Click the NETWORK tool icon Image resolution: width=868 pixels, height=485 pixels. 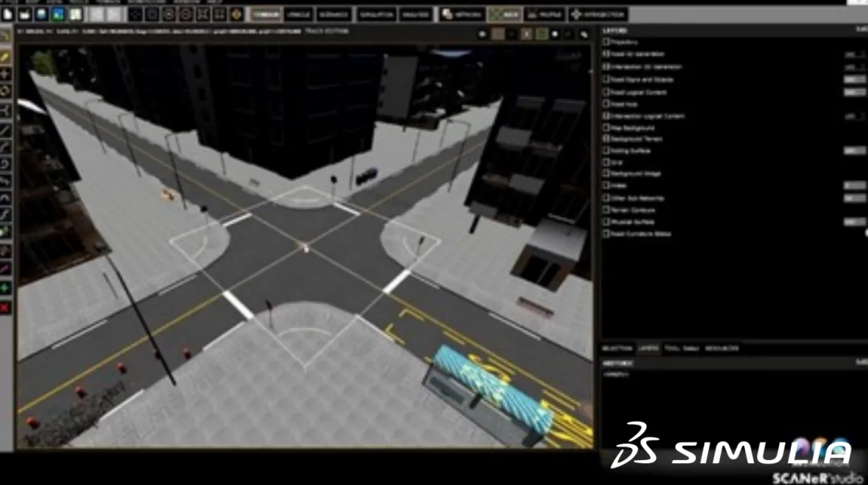tap(462, 14)
